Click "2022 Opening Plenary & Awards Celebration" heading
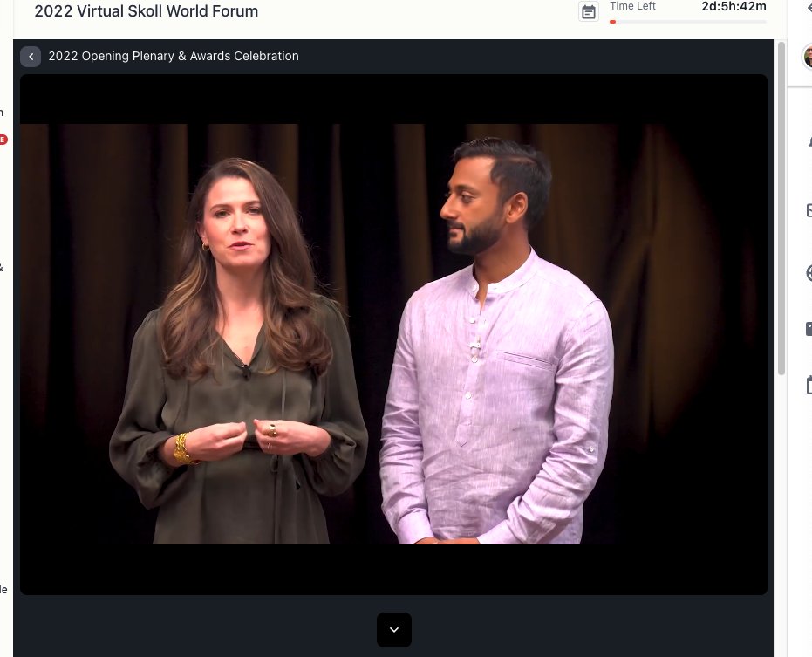 tap(174, 56)
